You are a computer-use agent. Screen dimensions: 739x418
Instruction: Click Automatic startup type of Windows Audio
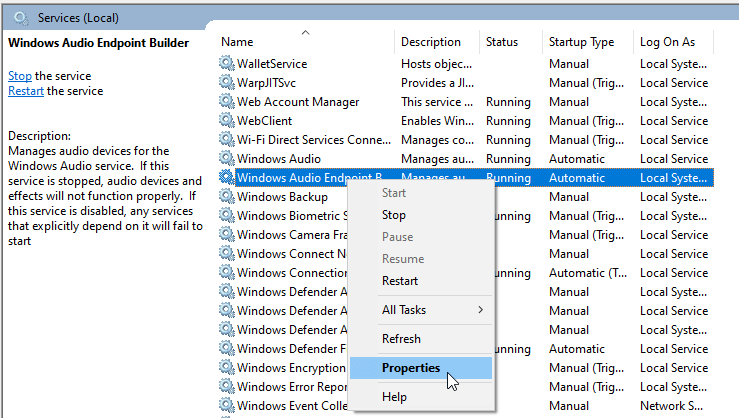click(576, 159)
